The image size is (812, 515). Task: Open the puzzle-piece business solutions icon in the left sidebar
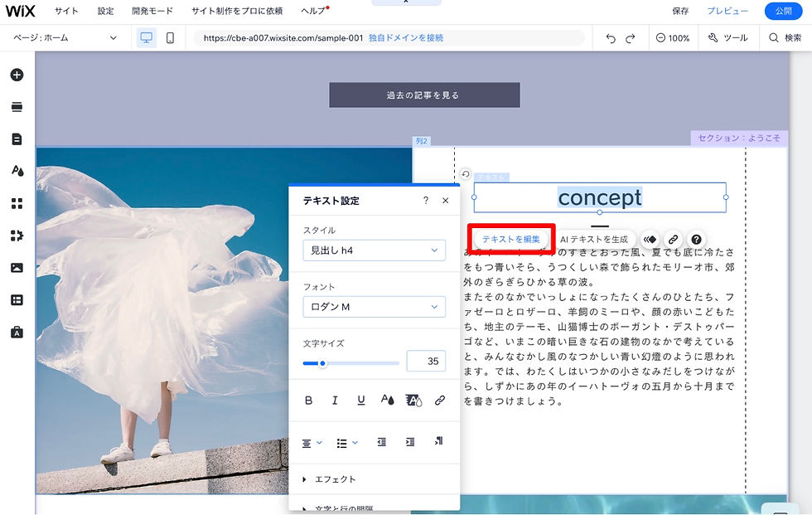click(x=17, y=236)
